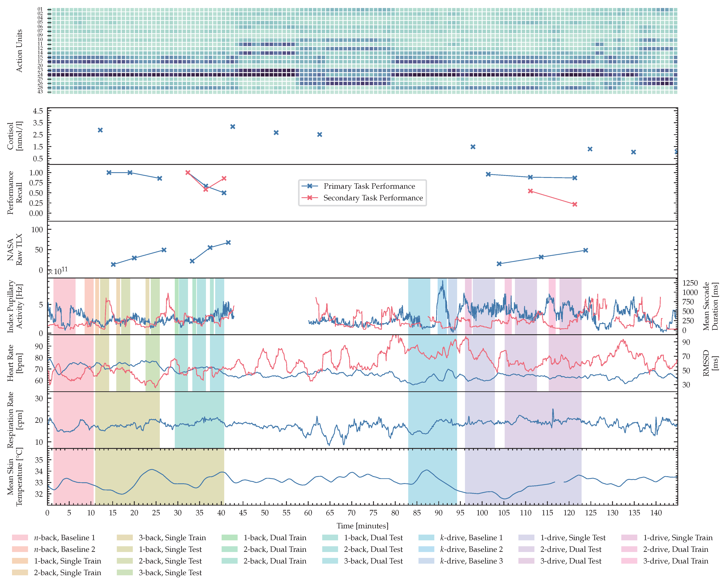The width and height of the screenshot is (728, 584).
Task: Click the k-drive, Baseline 2 legend swatch
Action: (426, 549)
